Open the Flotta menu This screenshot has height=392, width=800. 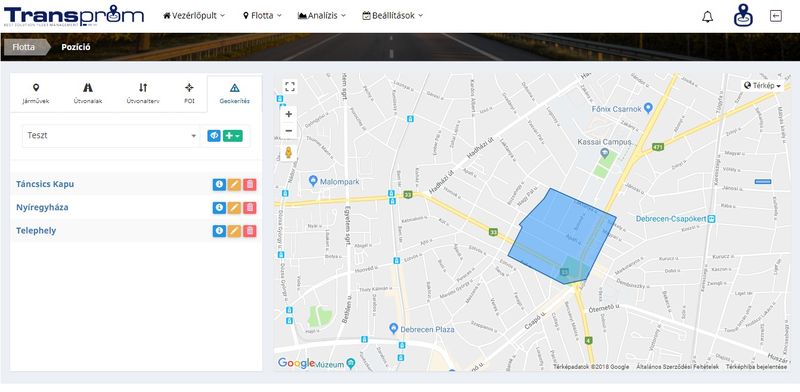[262, 16]
